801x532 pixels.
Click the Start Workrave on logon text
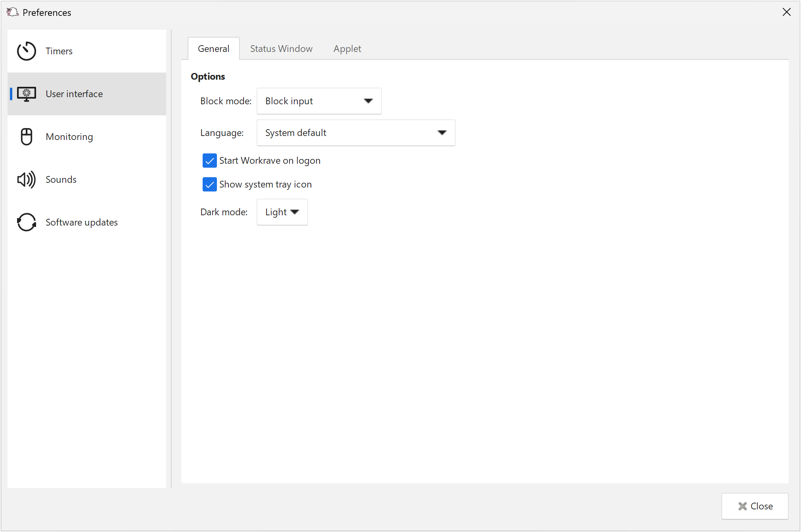pyautogui.click(x=270, y=161)
